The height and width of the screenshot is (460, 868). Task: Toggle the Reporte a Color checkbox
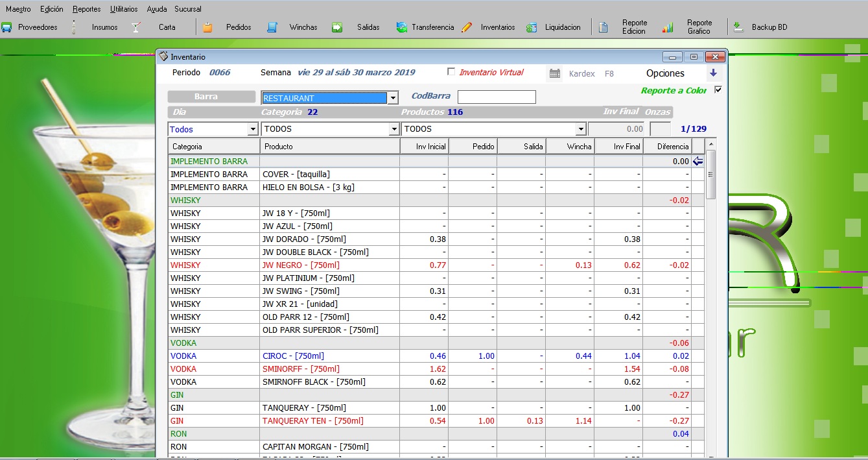[x=718, y=90]
